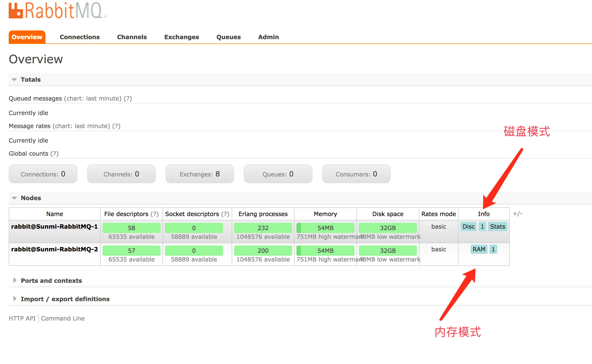
Task: Open the Exchanges tab
Action: click(181, 37)
